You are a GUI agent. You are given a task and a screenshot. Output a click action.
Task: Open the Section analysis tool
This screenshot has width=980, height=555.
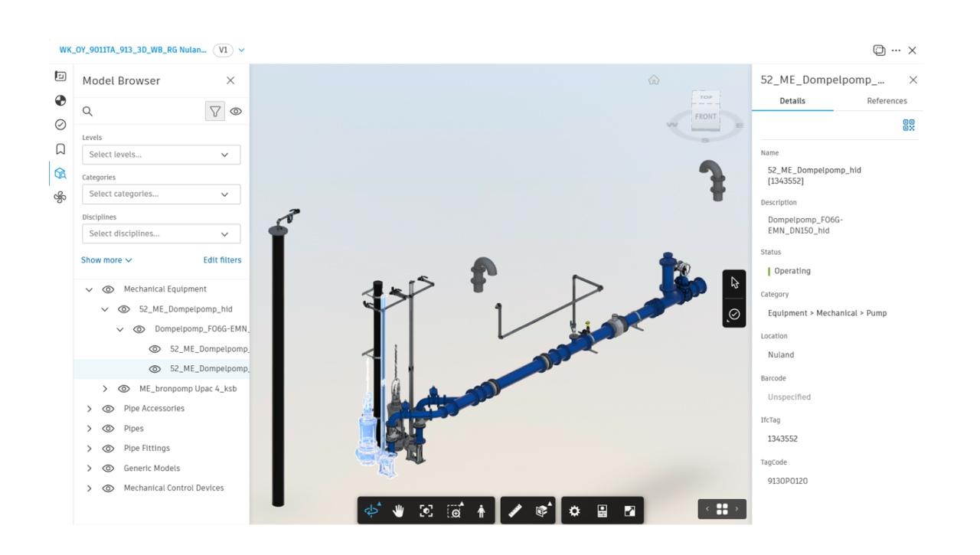pyautogui.click(x=542, y=511)
